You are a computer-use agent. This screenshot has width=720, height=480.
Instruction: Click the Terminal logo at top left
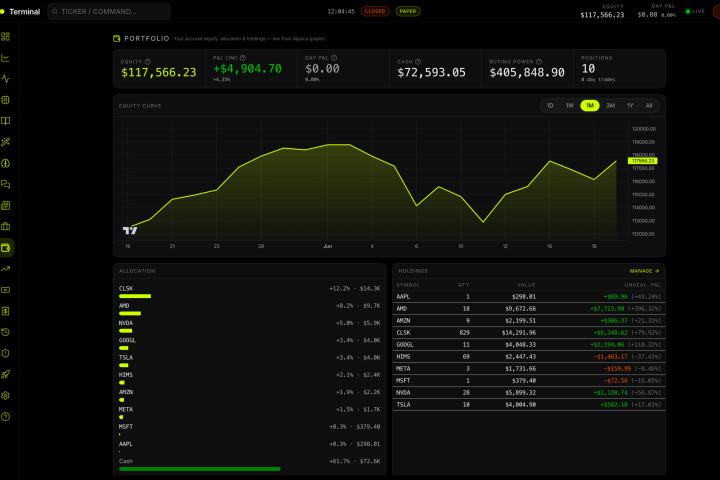point(21,11)
